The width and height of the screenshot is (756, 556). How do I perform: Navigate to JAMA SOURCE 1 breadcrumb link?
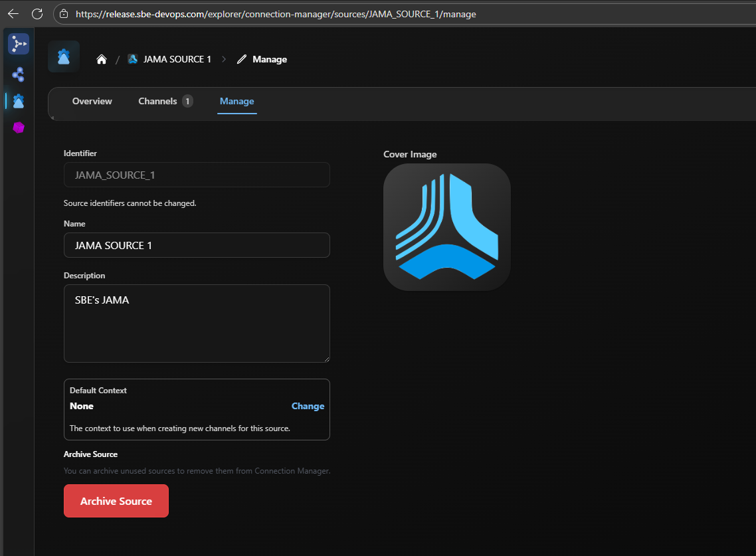[177, 60]
